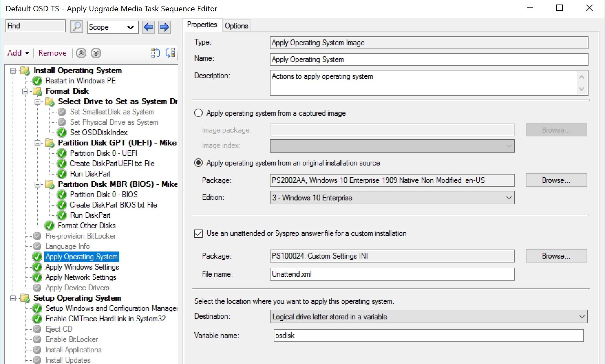Viewport: 605px width, 364px height.
Task: Click the move step up chevron icon
Action: pos(81,53)
